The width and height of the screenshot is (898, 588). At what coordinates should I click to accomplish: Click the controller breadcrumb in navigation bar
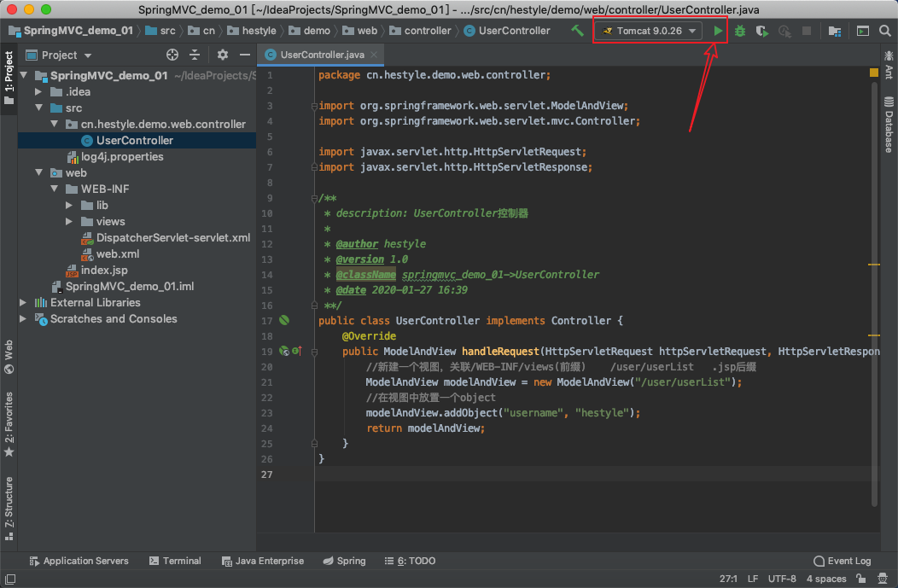[x=420, y=31]
